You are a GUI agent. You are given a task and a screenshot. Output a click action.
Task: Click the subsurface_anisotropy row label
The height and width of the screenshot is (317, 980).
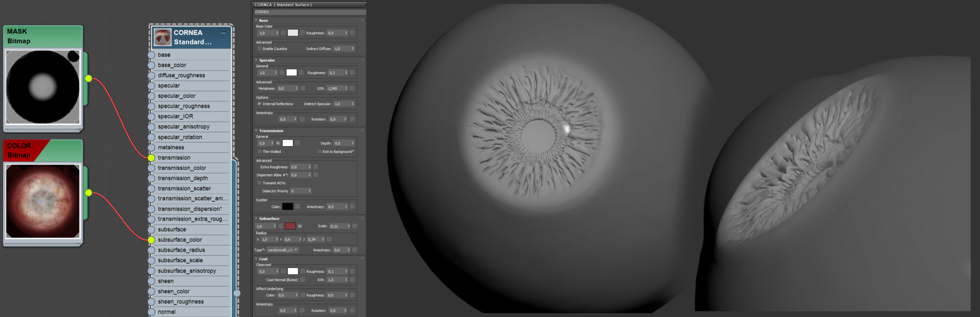(x=187, y=271)
